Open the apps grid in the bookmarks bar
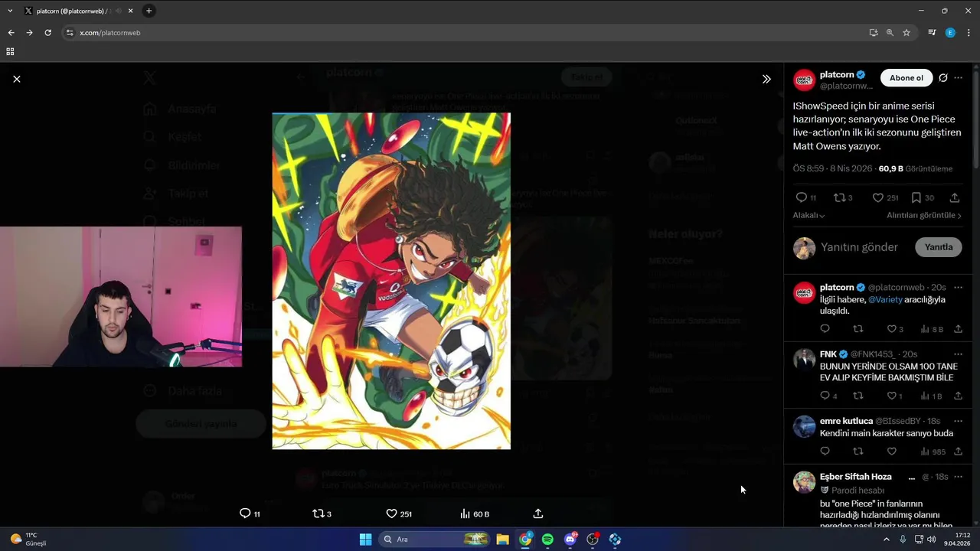Viewport: 980px width, 551px height. coord(10,51)
